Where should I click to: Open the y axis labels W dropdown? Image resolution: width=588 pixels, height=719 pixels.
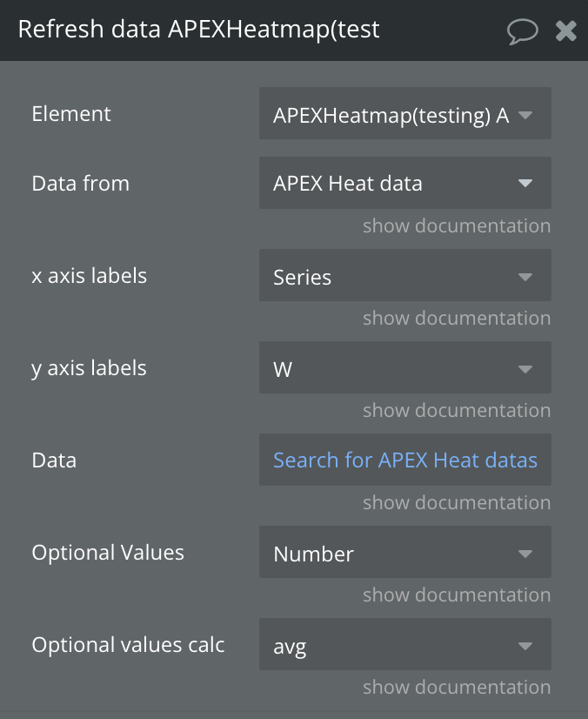pos(404,369)
